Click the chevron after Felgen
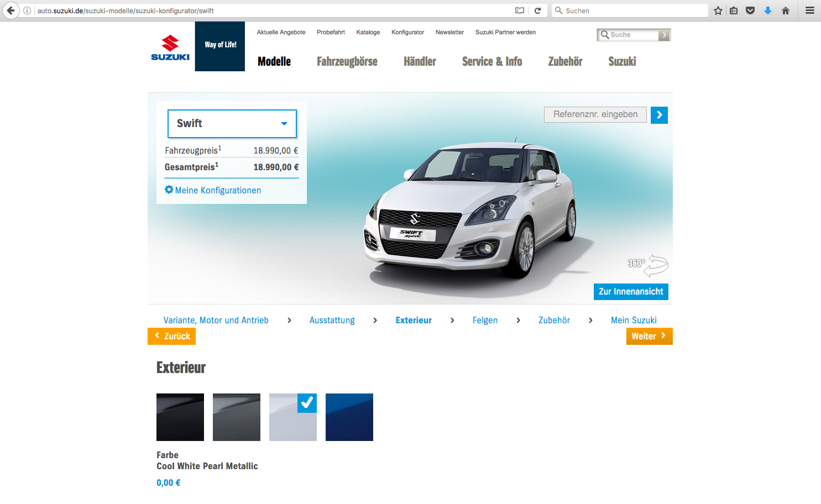 [x=518, y=321]
